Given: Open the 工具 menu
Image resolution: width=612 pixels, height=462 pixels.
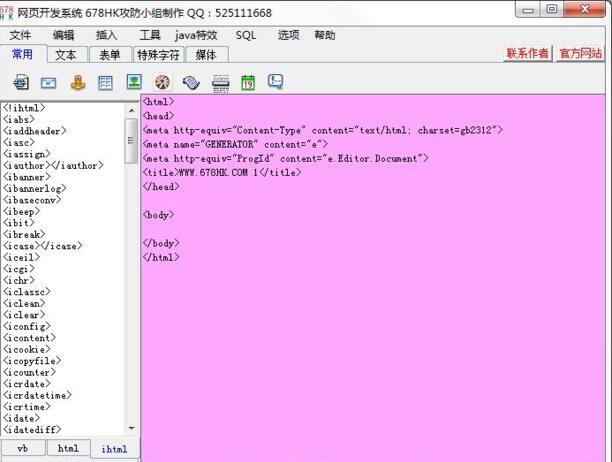Looking at the screenshot, I should coord(150,35).
